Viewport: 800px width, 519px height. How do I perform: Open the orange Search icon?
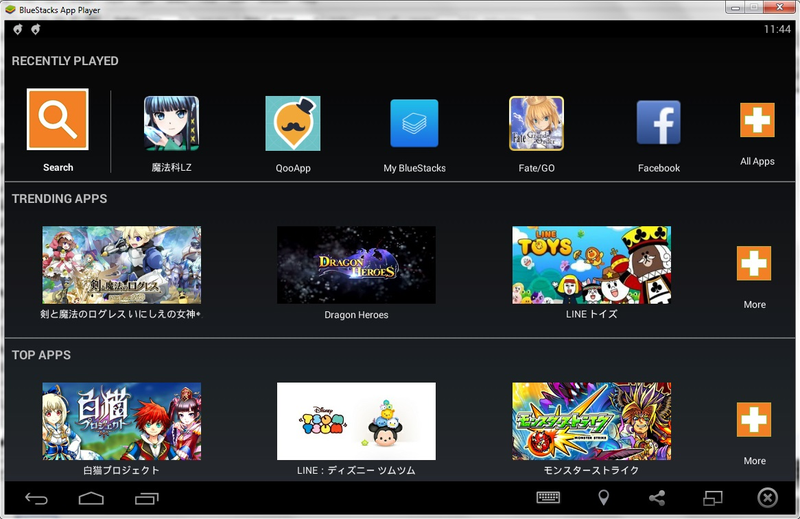coord(58,119)
